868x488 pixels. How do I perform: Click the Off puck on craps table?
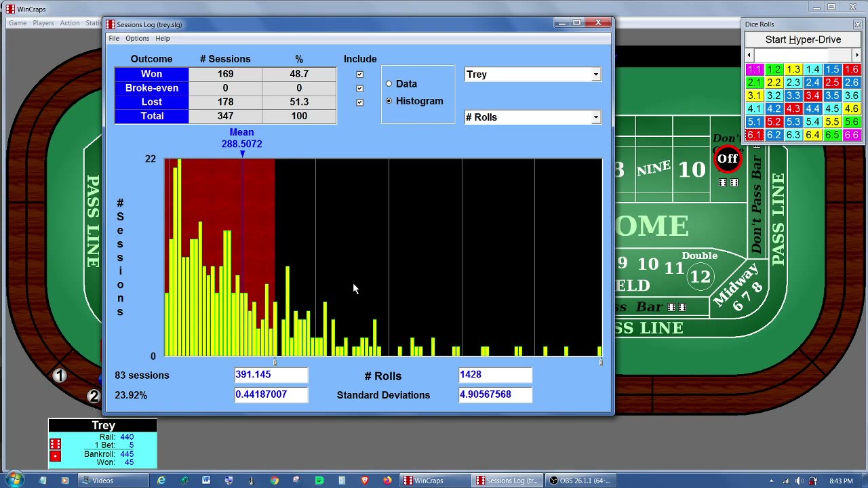click(727, 159)
